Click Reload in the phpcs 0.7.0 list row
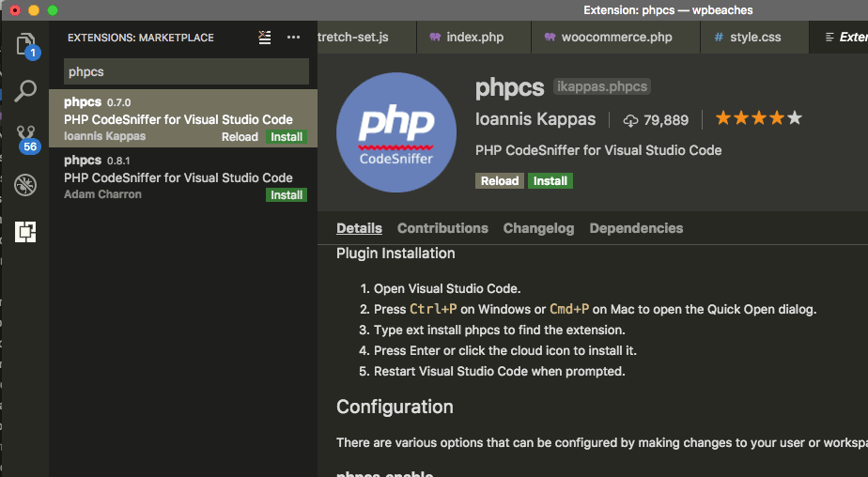This screenshot has height=477, width=868. 240,137
